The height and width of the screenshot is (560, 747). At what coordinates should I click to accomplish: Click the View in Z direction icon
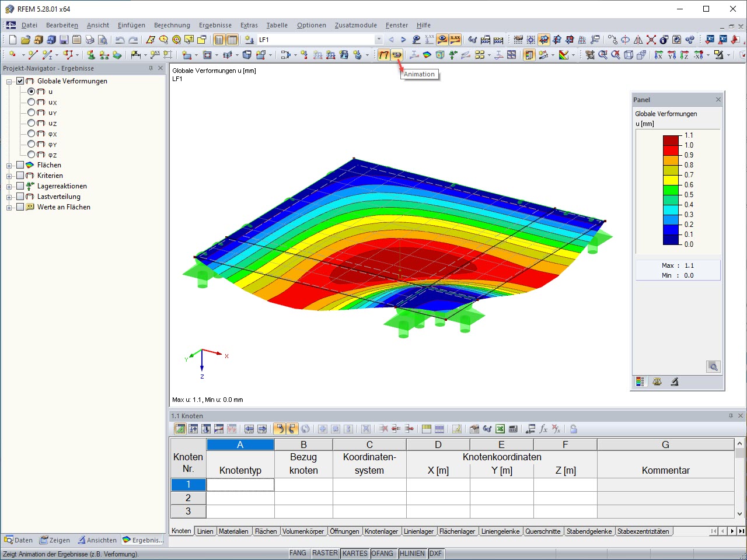click(x=685, y=55)
